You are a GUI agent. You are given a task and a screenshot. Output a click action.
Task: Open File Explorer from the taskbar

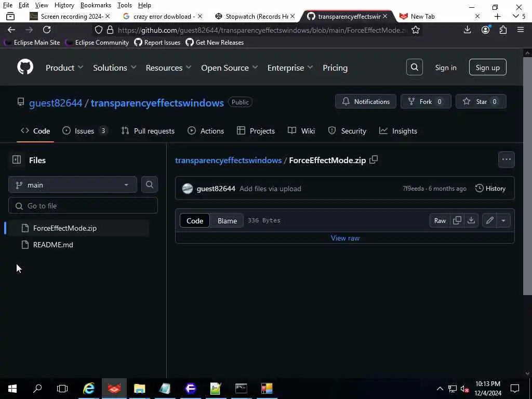(139, 388)
